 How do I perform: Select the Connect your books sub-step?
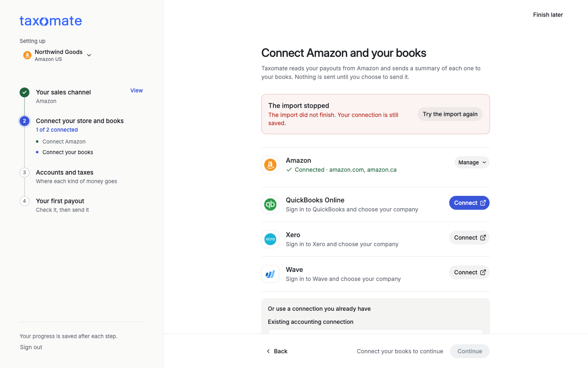[x=68, y=152]
